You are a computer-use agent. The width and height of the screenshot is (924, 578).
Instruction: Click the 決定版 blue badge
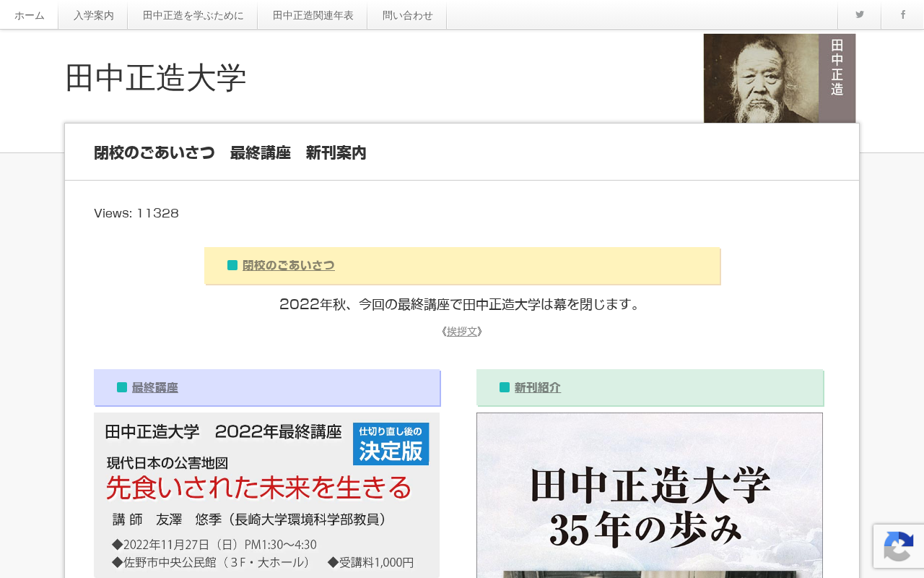coord(391,444)
